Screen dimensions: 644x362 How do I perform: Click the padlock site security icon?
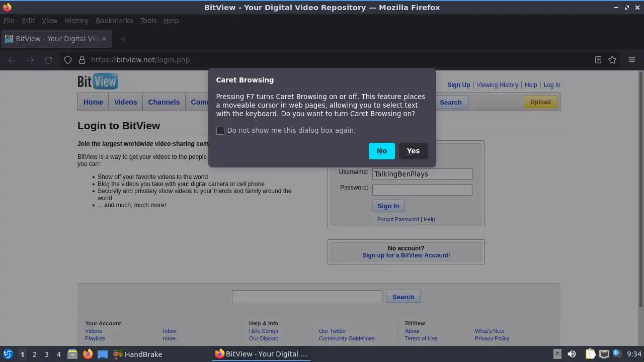(82, 60)
